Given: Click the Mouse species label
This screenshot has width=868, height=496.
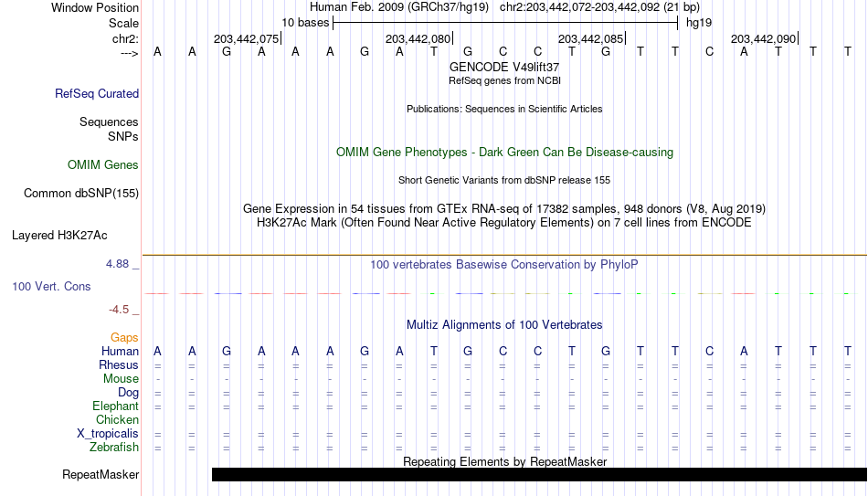Looking at the screenshot, I should [x=121, y=379].
